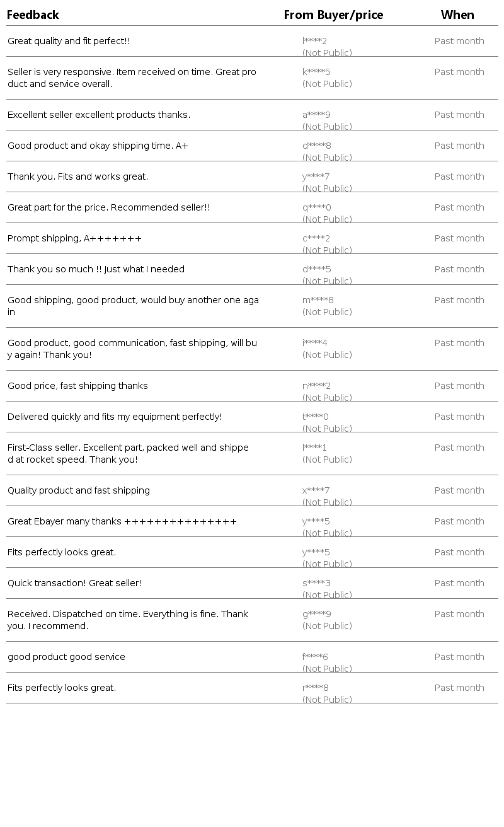Open buyer t****0 profile text
Image resolution: width=504 pixels, height=827 pixels.
[x=315, y=417]
